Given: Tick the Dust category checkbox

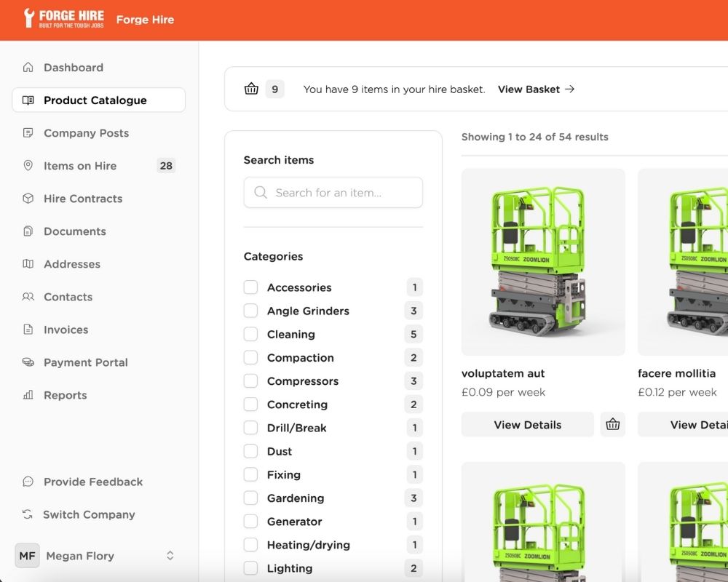Looking at the screenshot, I should 250,451.
